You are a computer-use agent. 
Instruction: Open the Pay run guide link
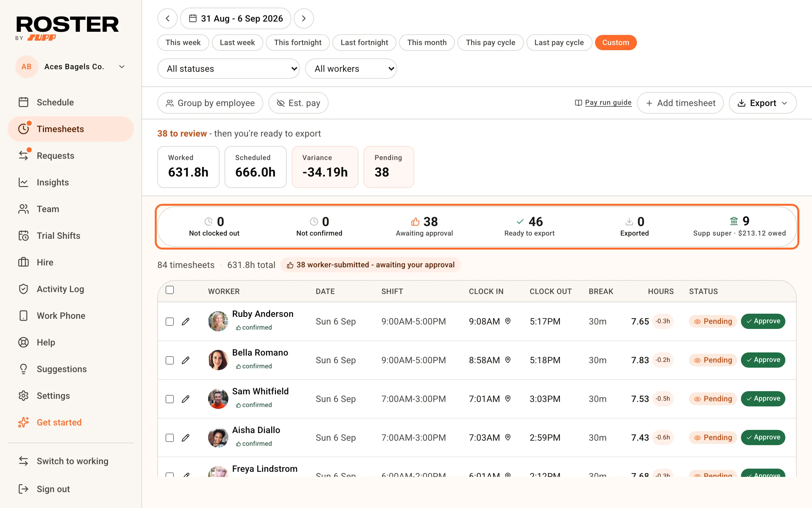coord(603,103)
